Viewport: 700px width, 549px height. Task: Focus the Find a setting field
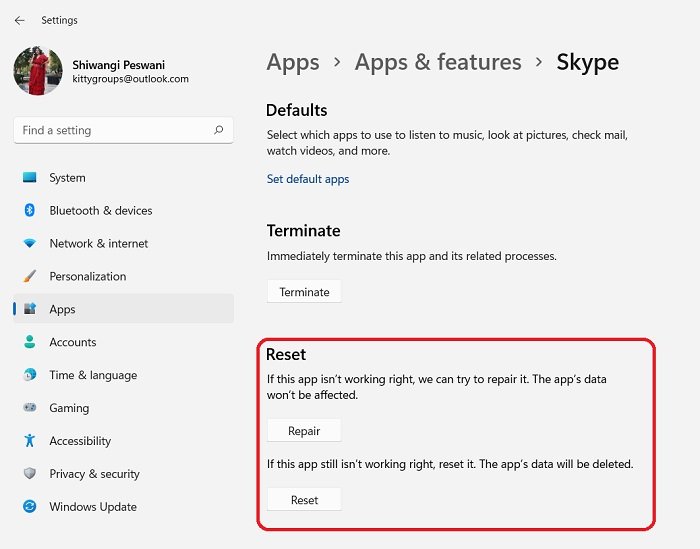coord(124,130)
